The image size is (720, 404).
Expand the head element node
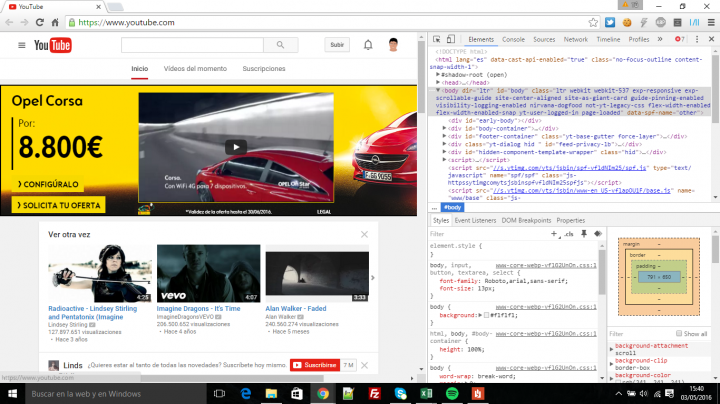(438, 83)
